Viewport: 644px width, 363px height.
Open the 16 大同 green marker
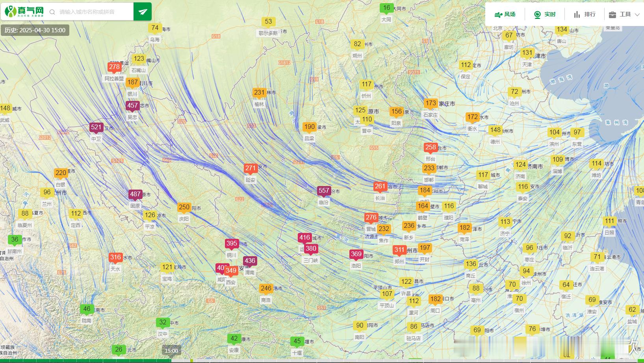(x=386, y=8)
